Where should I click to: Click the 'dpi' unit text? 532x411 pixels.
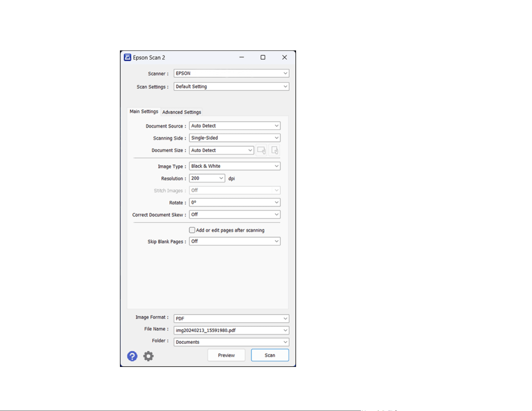[232, 178]
